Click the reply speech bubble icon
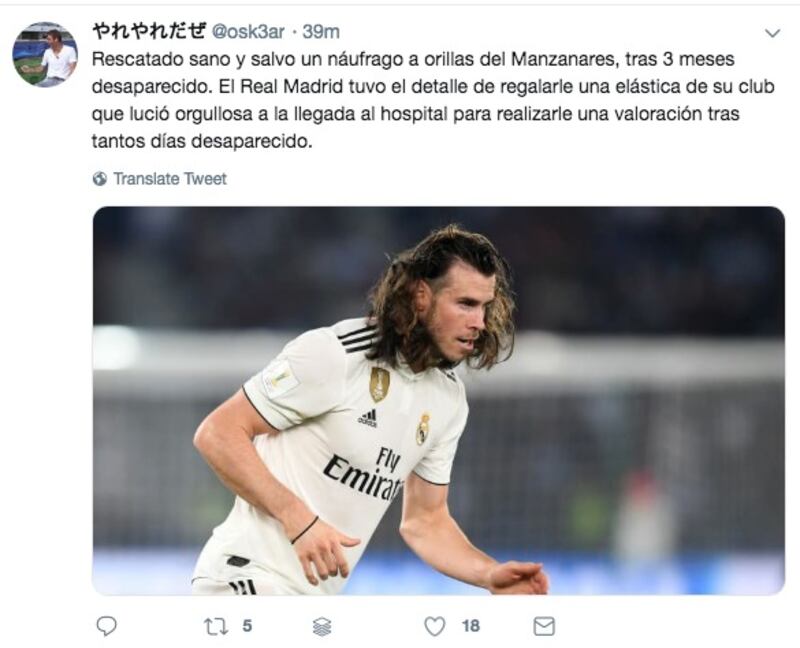The width and height of the screenshot is (800, 648). pos(106,626)
